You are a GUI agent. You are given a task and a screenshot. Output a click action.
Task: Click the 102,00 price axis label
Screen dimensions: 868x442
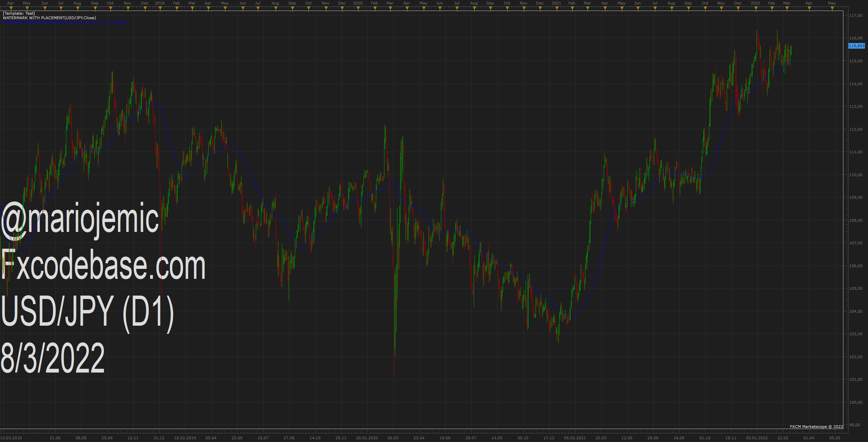[856, 357]
